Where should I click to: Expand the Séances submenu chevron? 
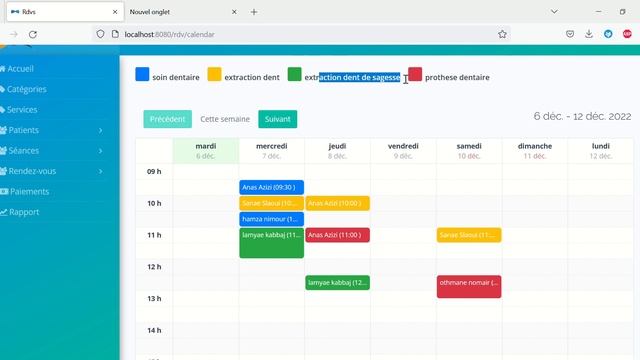click(100, 151)
